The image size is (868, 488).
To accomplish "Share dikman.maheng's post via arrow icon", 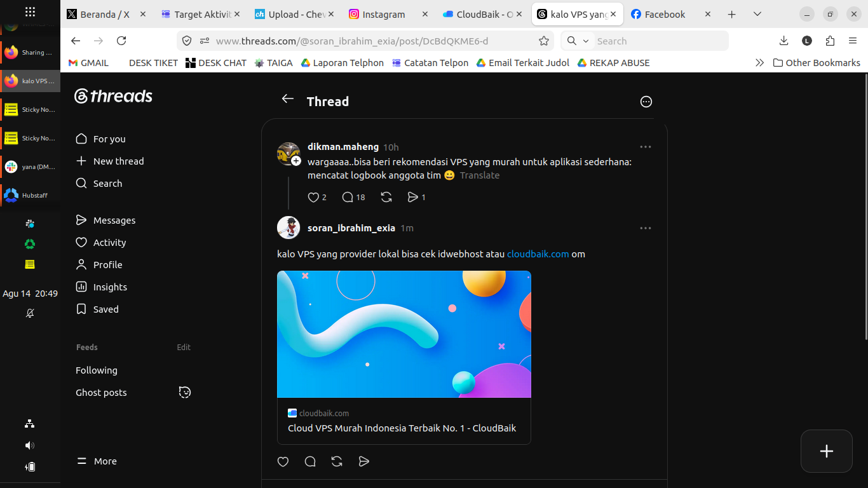I will (413, 198).
